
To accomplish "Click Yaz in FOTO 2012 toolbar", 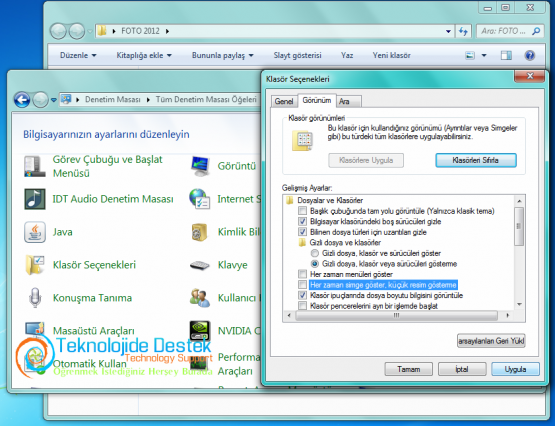I will 347,55.
